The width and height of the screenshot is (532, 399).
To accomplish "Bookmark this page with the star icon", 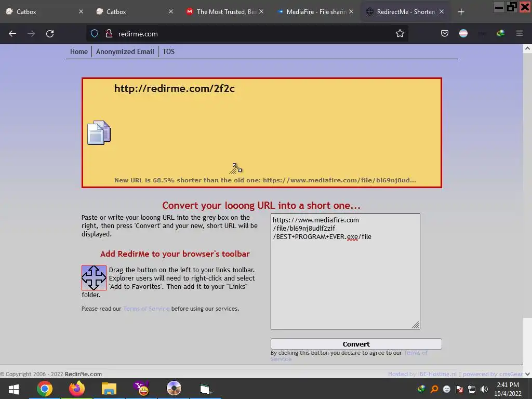I will (x=400, y=33).
